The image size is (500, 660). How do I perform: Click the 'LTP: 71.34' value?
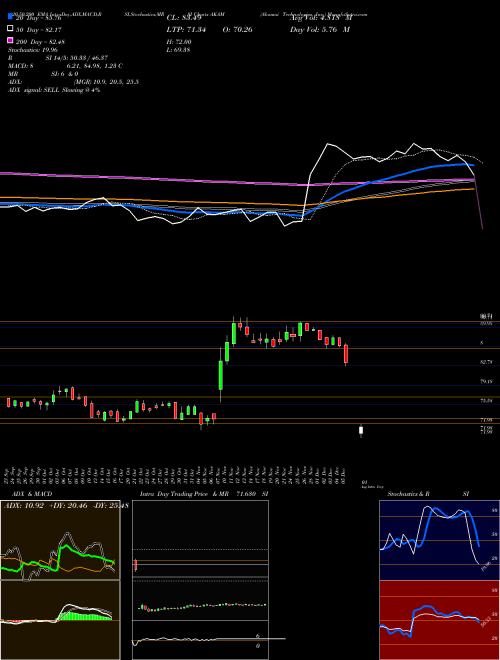[x=186, y=29]
